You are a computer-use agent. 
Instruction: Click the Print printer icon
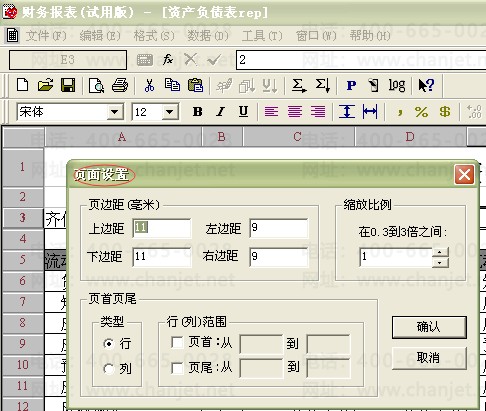click(x=120, y=85)
